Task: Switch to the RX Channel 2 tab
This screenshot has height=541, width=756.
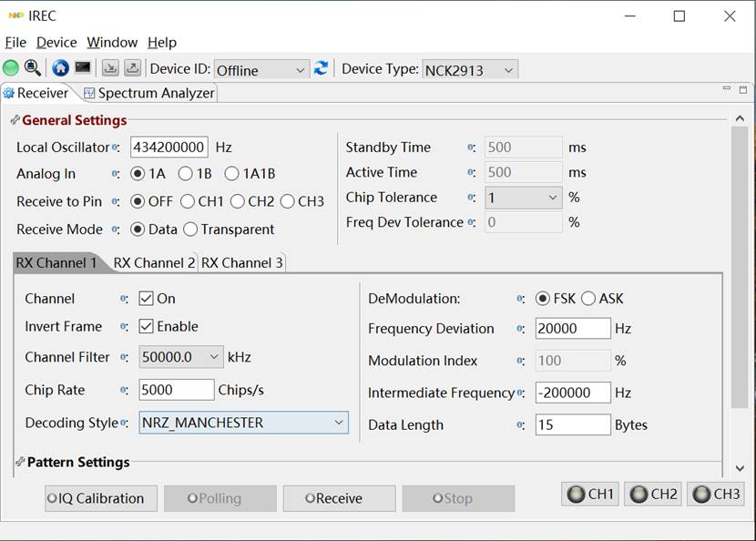Action: coord(153,263)
